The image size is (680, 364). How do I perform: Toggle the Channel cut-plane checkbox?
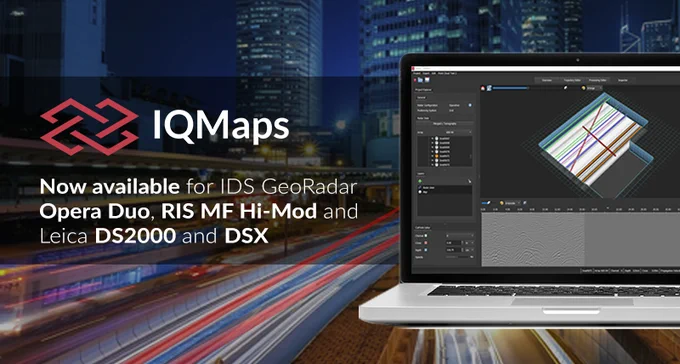[x=426, y=236]
